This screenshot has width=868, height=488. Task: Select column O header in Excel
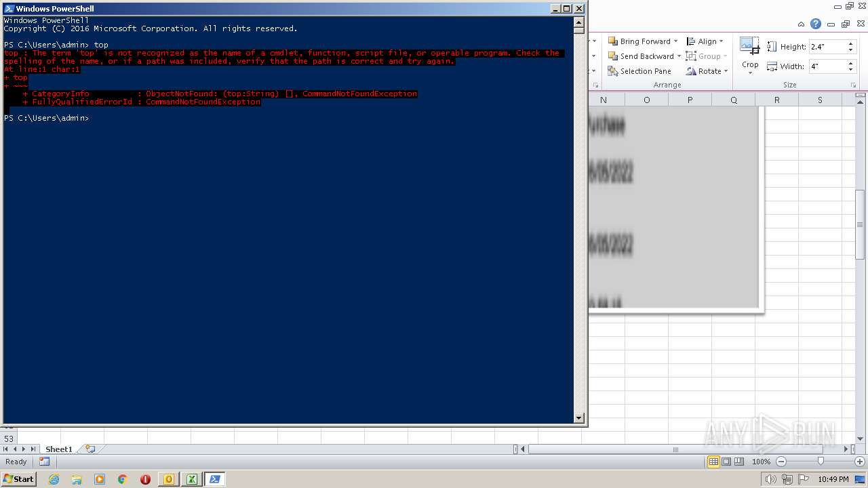click(x=646, y=100)
